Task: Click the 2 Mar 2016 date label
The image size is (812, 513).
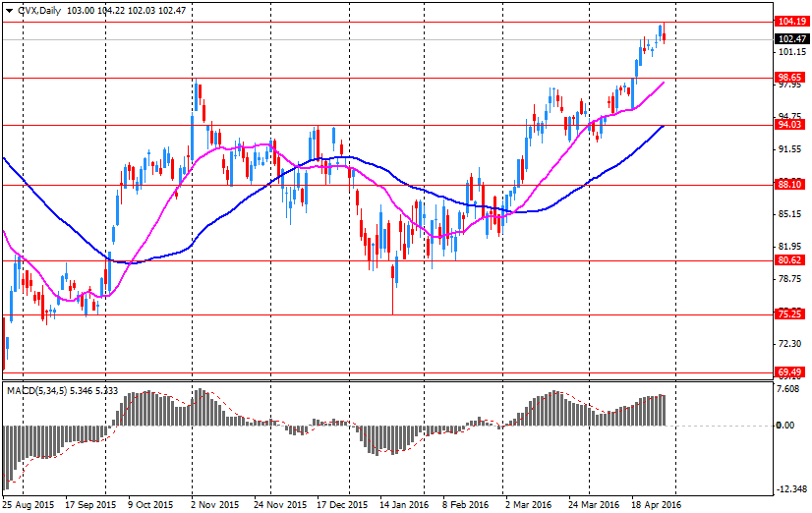Action: tap(528, 505)
